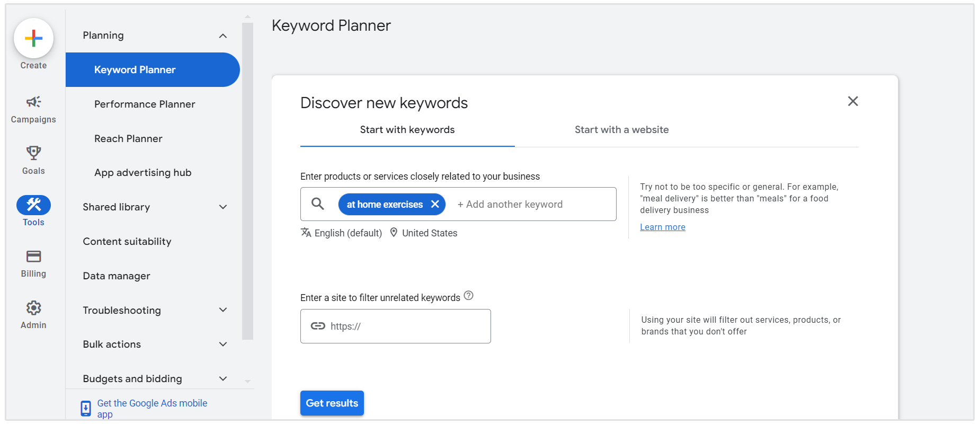The width and height of the screenshot is (980, 424).
Task: Collapse the Planning section
Action: coord(223,36)
